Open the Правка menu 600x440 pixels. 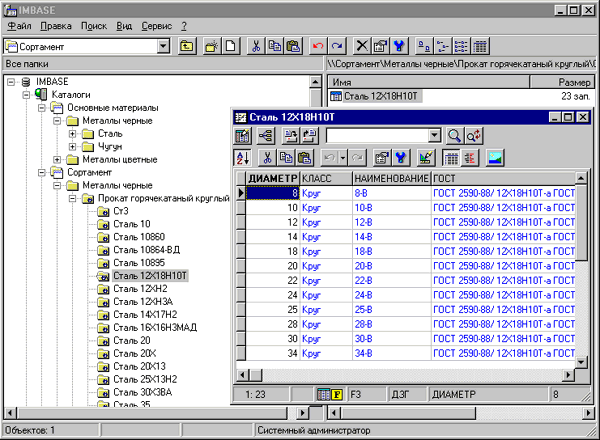coord(56,25)
